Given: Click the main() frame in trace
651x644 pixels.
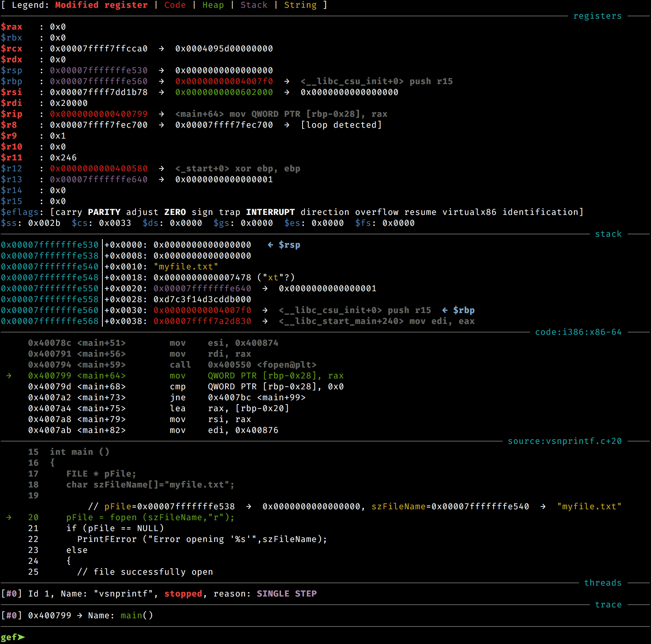Looking at the screenshot, I should [137, 616].
